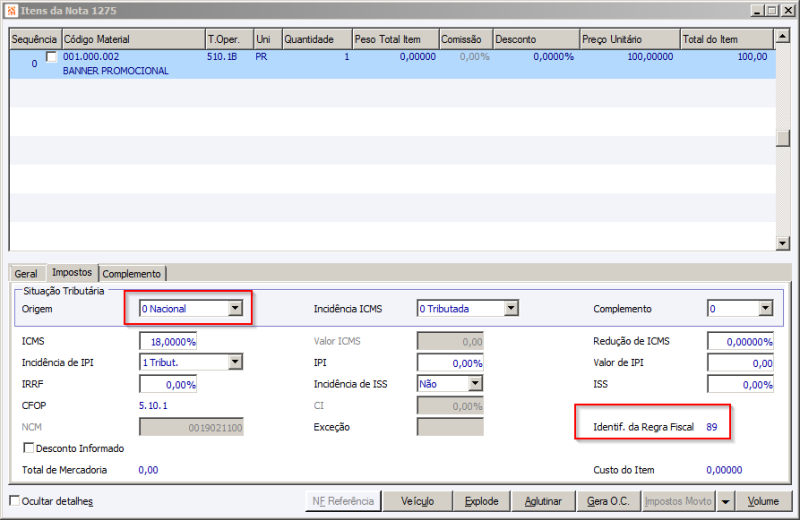This screenshot has height=520, width=800.
Task: Click the Peso Total Item column header
Action: pyautogui.click(x=395, y=39)
